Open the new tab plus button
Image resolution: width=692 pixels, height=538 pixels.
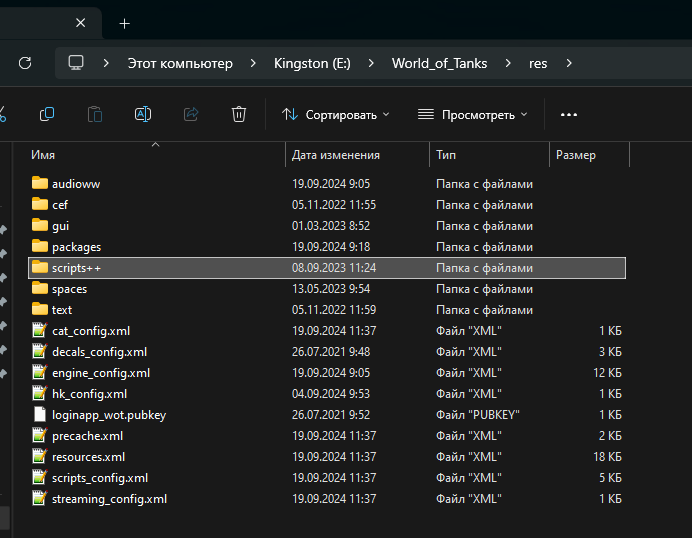pos(124,22)
